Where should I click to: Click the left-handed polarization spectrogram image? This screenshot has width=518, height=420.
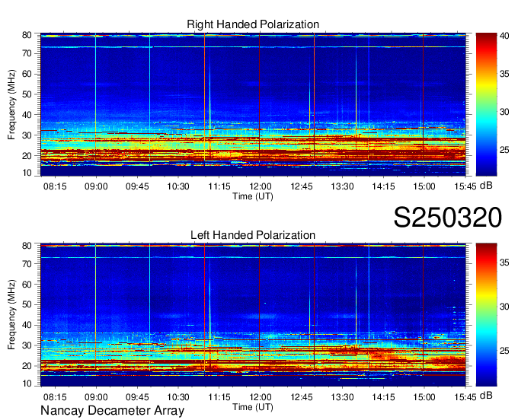click(253, 315)
